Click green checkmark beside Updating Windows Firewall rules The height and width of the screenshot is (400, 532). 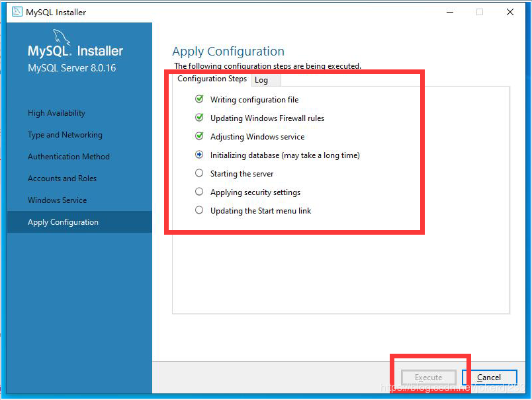[199, 118]
